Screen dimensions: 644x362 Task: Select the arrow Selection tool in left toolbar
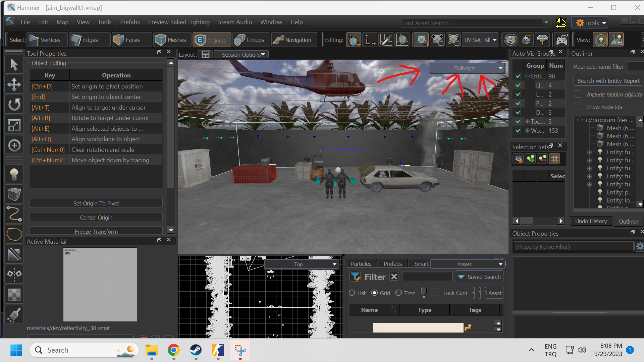(14, 65)
